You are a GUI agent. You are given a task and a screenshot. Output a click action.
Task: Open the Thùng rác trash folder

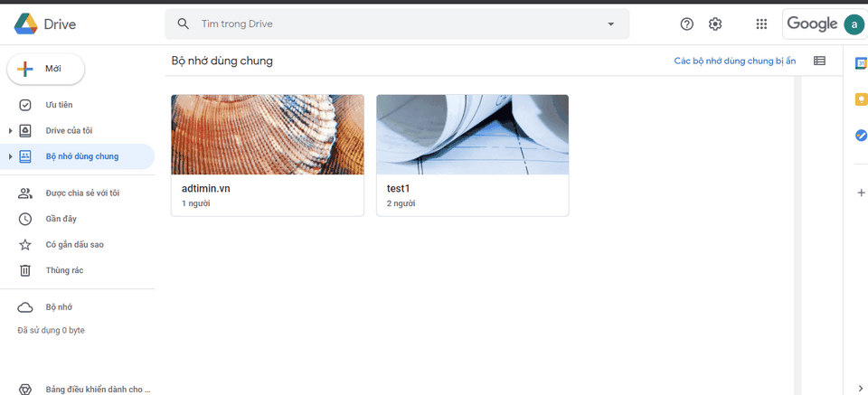[x=64, y=270]
